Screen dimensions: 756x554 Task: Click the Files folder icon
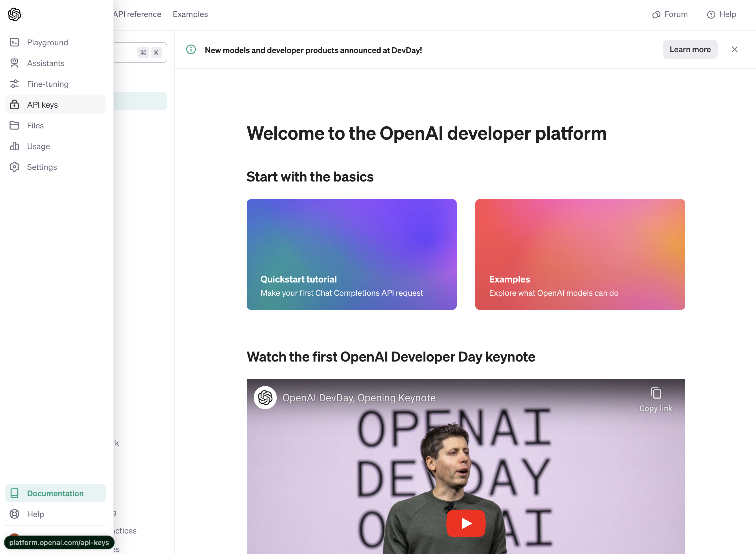(14, 126)
